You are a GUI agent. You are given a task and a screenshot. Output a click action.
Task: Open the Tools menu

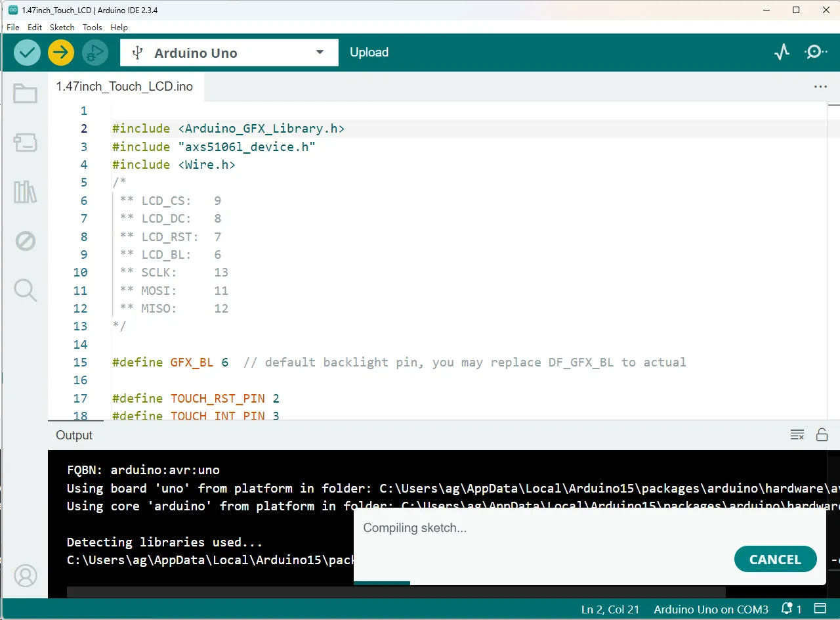point(93,28)
